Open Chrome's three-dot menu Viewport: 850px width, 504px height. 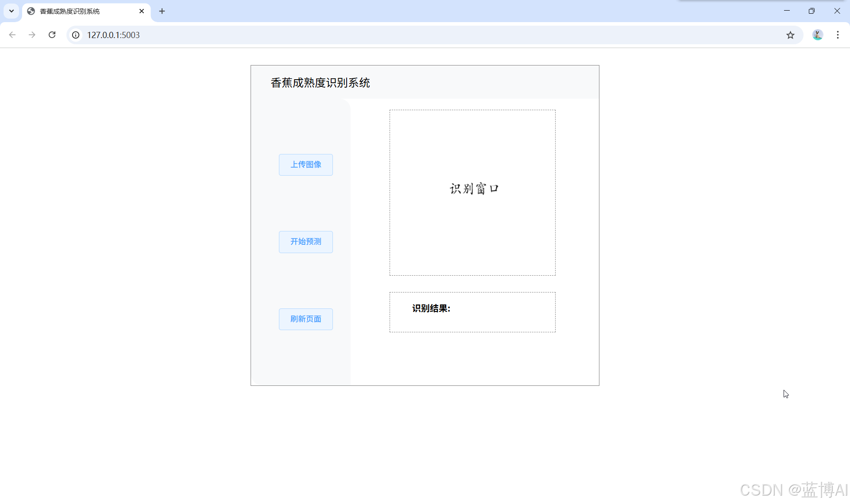pyautogui.click(x=838, y=35)
